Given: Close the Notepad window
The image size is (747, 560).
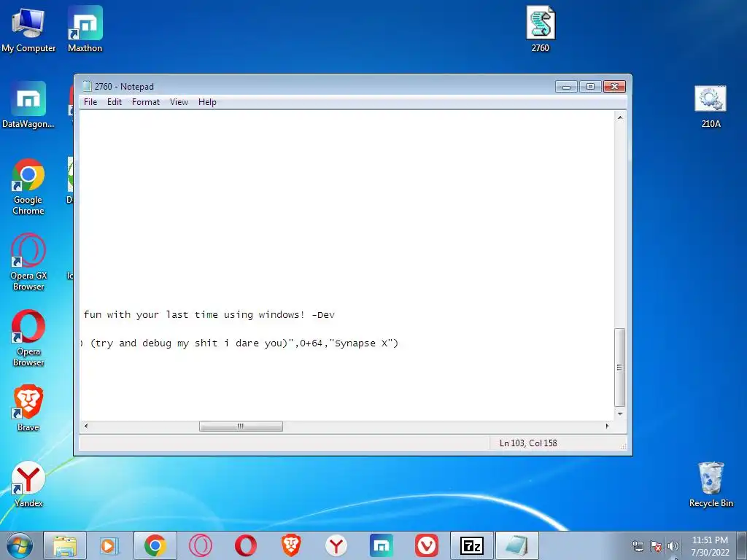Looking at the screenshot, I should click(x=614, y=86).
